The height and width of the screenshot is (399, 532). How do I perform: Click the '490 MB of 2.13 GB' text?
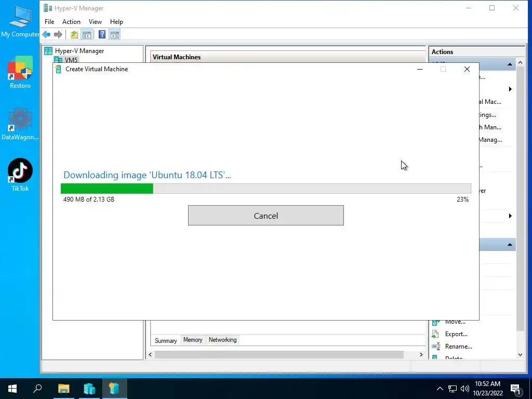88,199
